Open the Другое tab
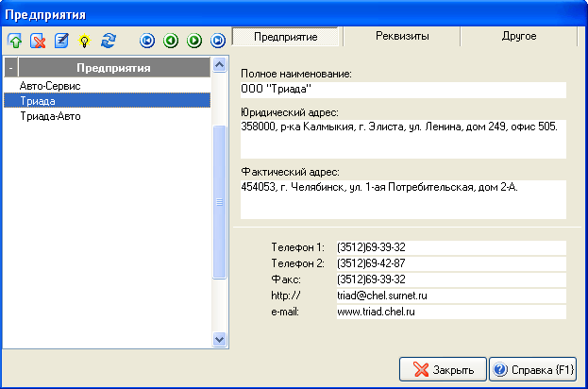The width and height of the screenshot is (588, 389). pos(518,36)
